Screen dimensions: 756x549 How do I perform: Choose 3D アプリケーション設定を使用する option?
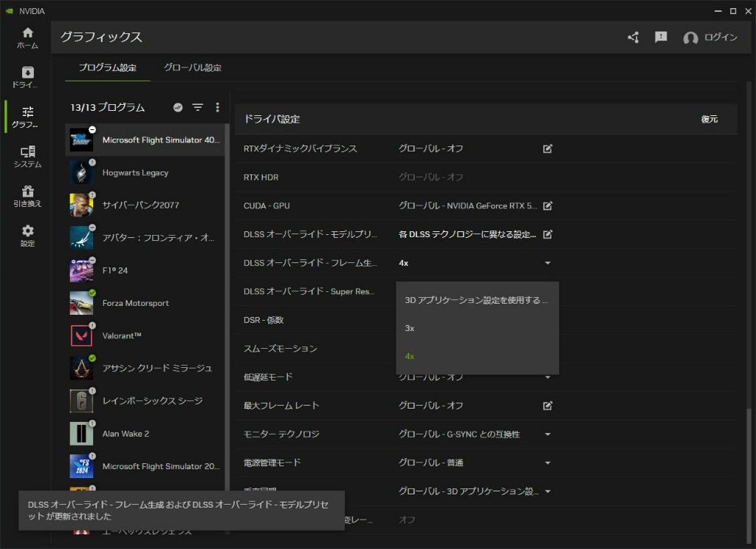(476, 301)
